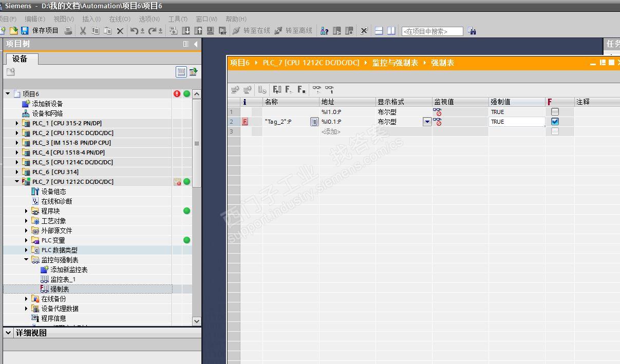Click PLC_7 breadcrumb in editor title
The width and height of the screenshot is (620, 364).
coord(311,63)
